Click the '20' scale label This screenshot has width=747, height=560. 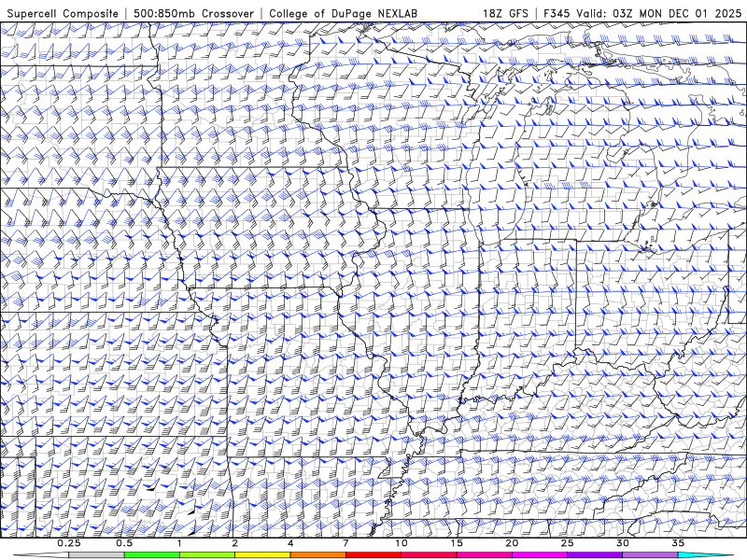pos(512,543)
